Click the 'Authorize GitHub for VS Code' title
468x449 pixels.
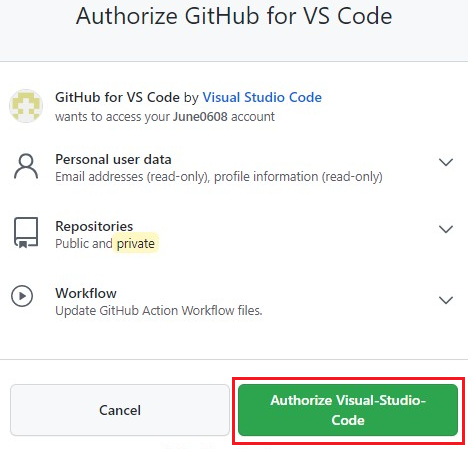click(234, 16)
